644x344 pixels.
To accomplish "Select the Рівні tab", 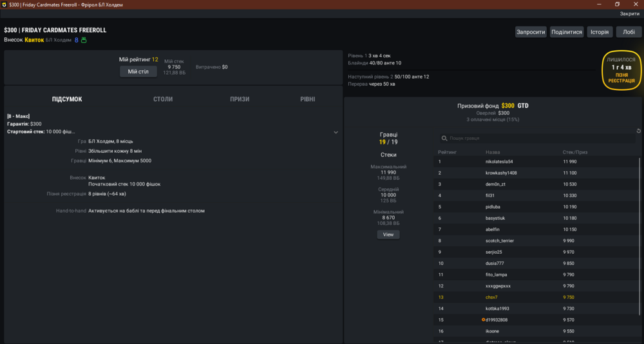I will point(308,99).
